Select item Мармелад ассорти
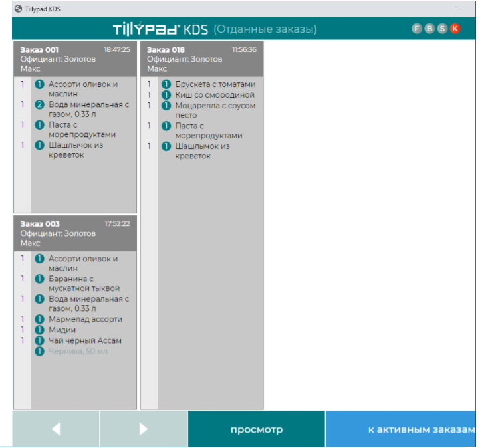Image resolution: width=492 pixels, height=448 pixels. coord(85,319)
